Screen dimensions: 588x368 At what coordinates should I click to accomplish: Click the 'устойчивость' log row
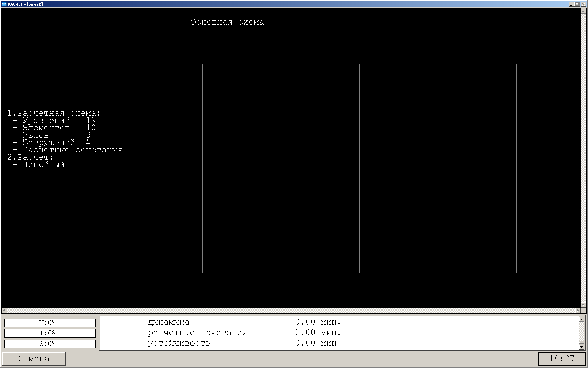(x=244, y=343)
